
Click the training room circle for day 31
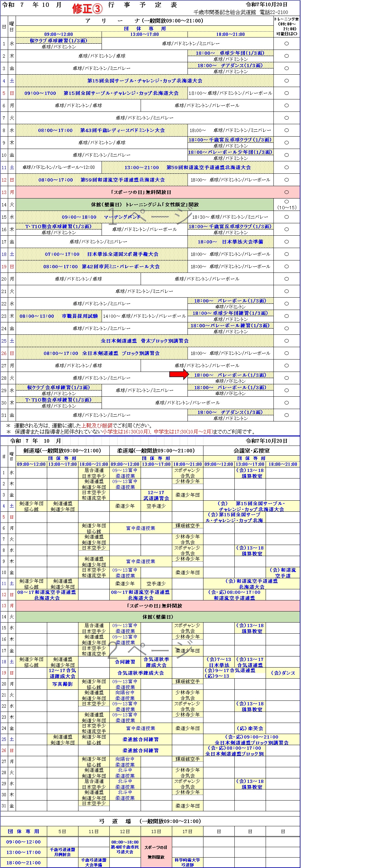click(286, 415)
